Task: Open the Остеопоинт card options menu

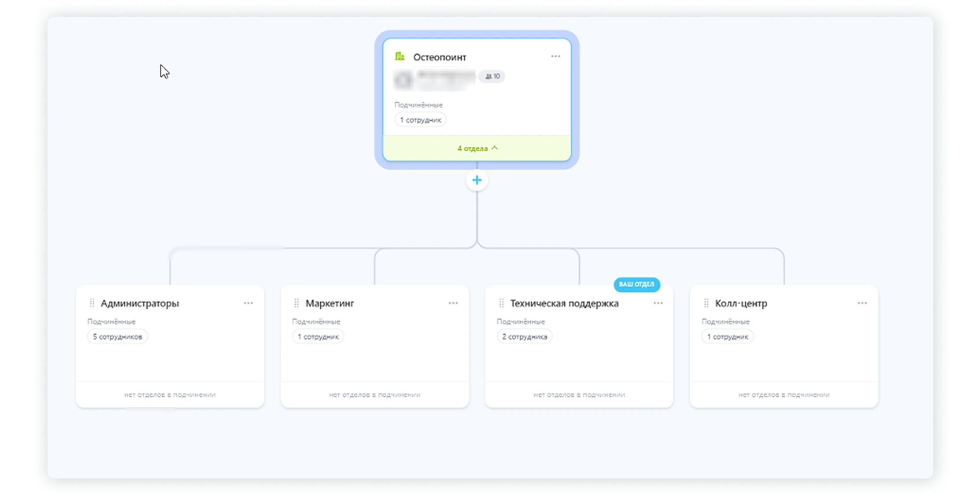Action: 555,56
